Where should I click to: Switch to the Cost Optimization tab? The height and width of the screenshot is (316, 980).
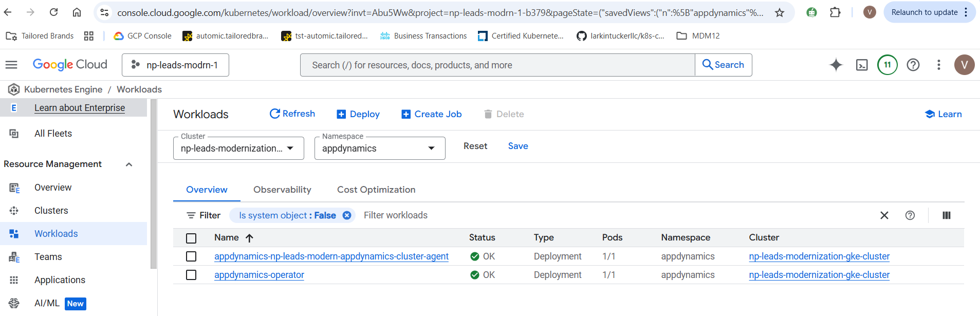click(376, 190)
